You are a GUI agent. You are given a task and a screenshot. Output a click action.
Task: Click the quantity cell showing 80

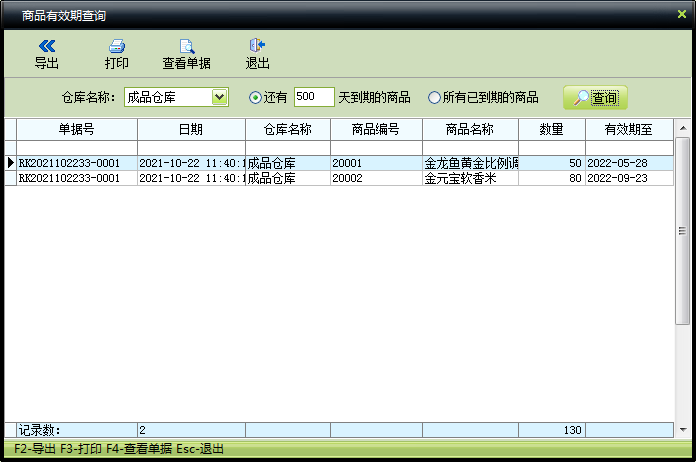pos(552,178)
